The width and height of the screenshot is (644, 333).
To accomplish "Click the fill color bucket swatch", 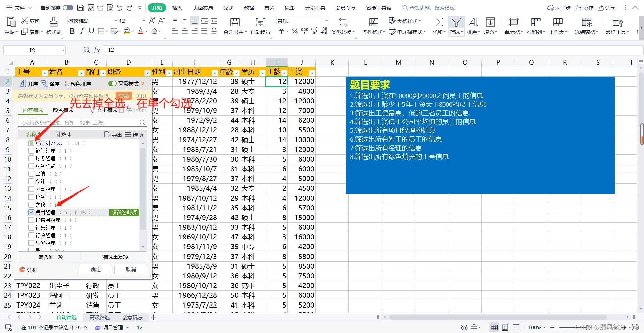I will (127, 31).
